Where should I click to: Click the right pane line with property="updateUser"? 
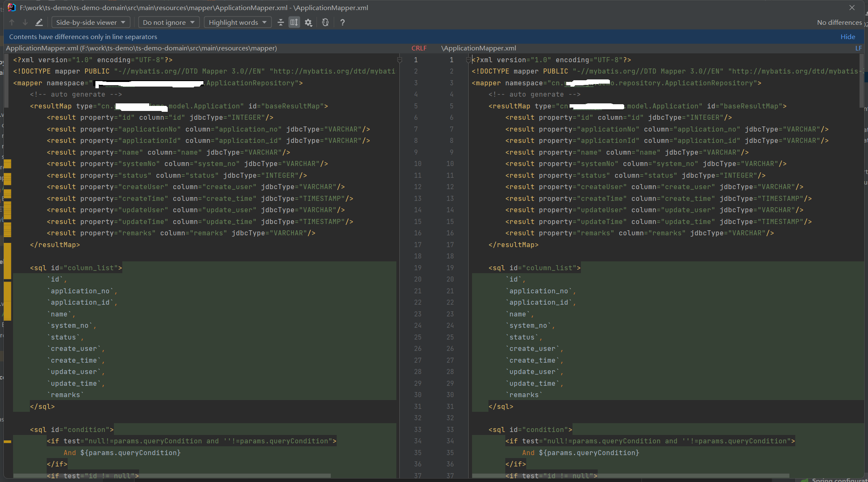tap(654, 210)
